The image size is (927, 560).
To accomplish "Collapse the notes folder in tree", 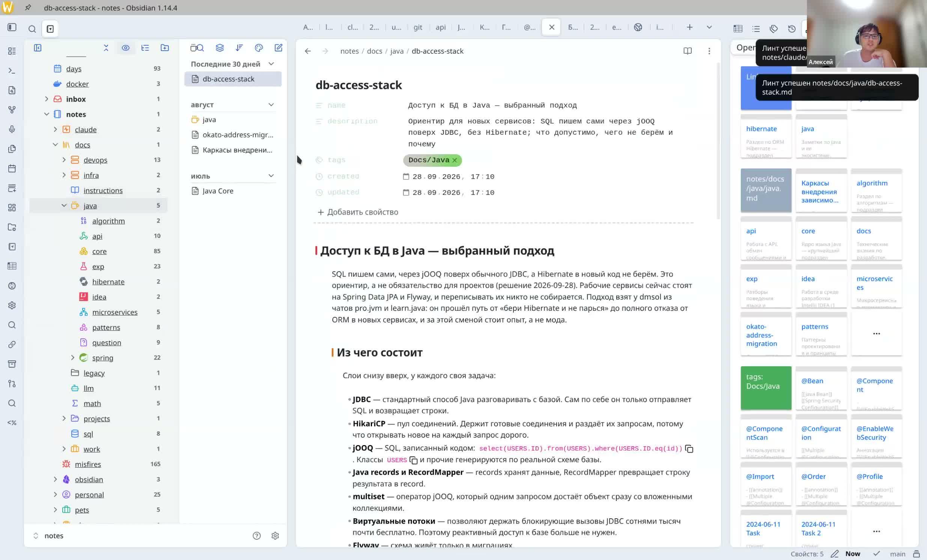I will [x=47, y=114].
